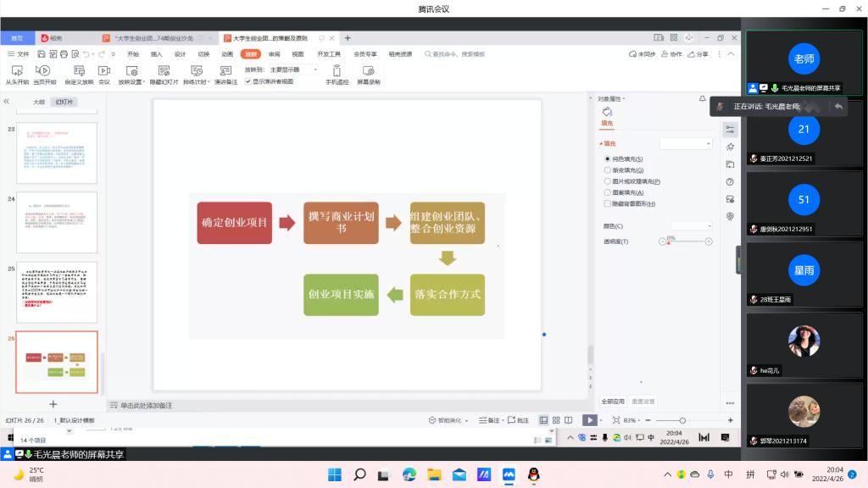Open fill preset dropdown beside 填充
The width and height of the screenshot is (868, 488).
pos(687,144)
